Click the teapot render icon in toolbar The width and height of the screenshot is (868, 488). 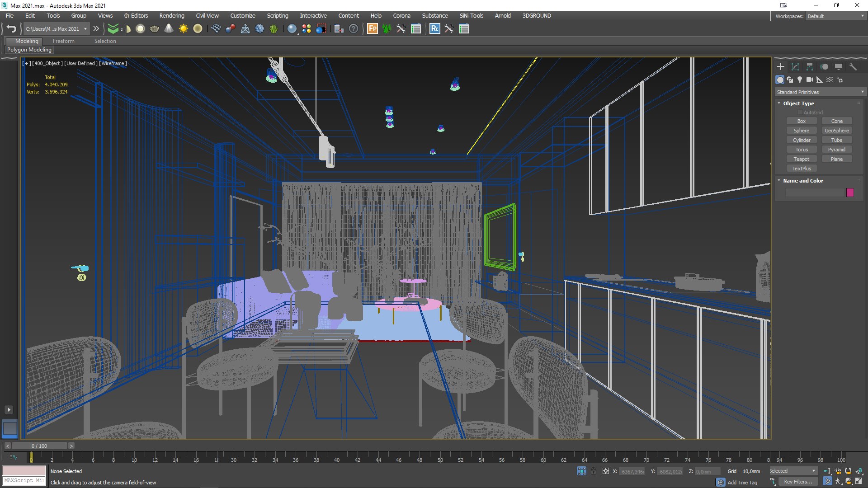coord(154,29)
